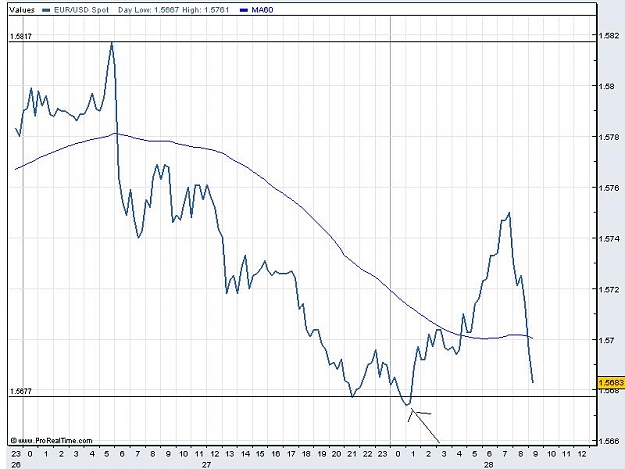Click the hour 15 time axis label
This screenshot has height=469, width=625.
tap(260, 454)
